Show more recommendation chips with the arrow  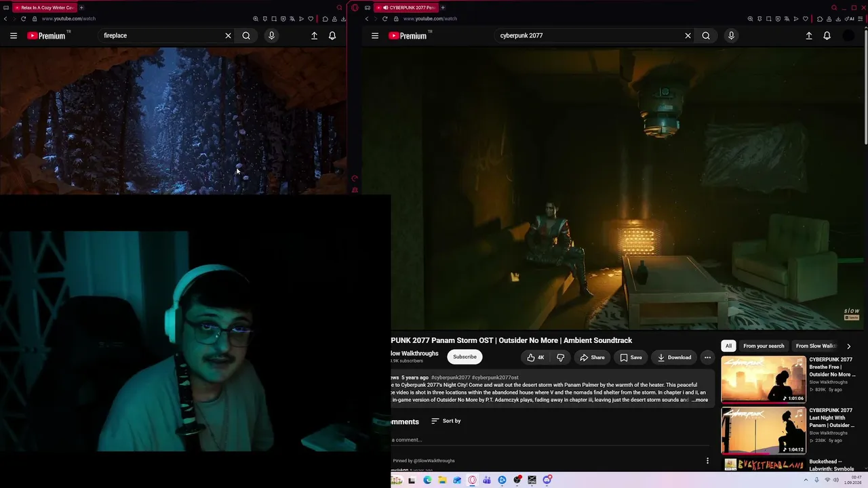point(848,346)
